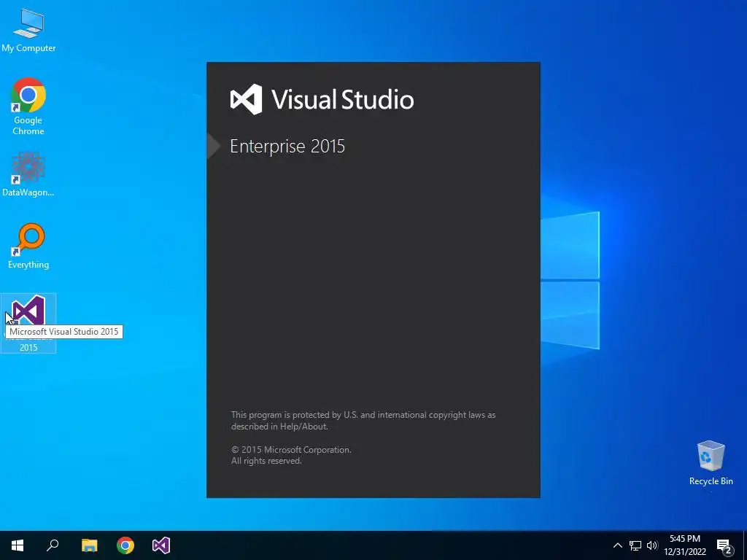Select the Everything search desktop shortcut
The height and width of the screenshot is (560, 747).
pos(28,246)
